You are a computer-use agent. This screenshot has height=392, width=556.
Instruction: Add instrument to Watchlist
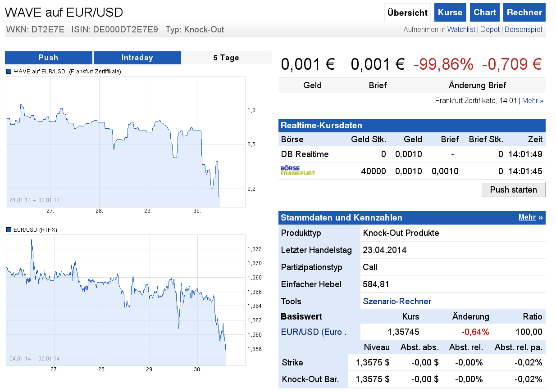point(461,29)
